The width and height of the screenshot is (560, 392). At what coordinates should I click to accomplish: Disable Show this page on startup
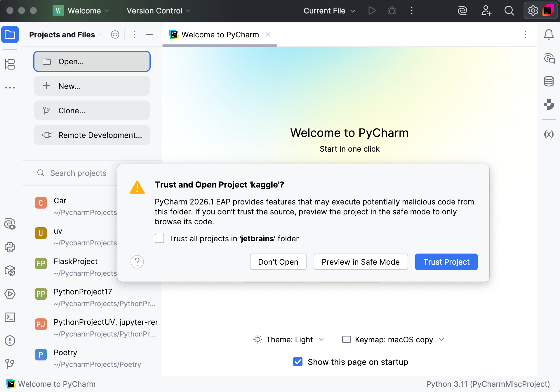click(x=298, y=362)
